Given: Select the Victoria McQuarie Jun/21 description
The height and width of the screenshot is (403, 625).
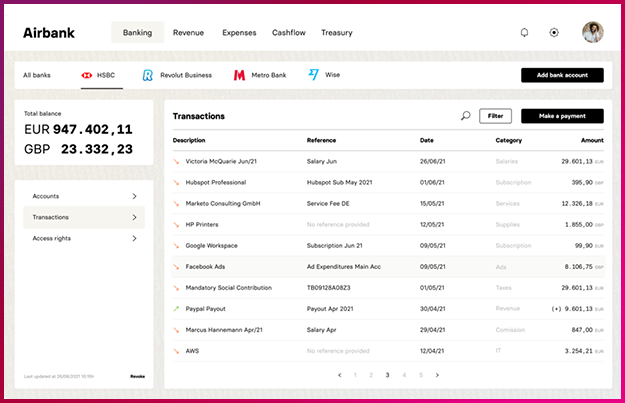Looking at the screenshot, I should tap(221, 161).
